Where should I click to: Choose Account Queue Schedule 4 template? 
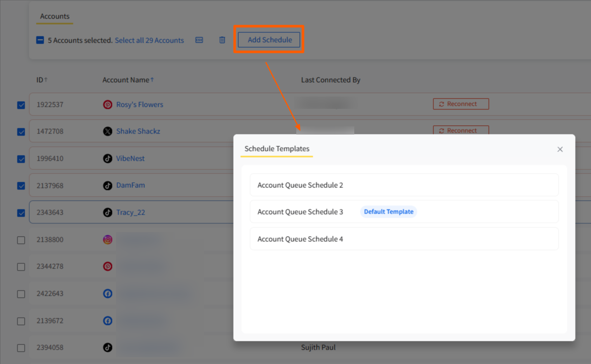(404, 239)
